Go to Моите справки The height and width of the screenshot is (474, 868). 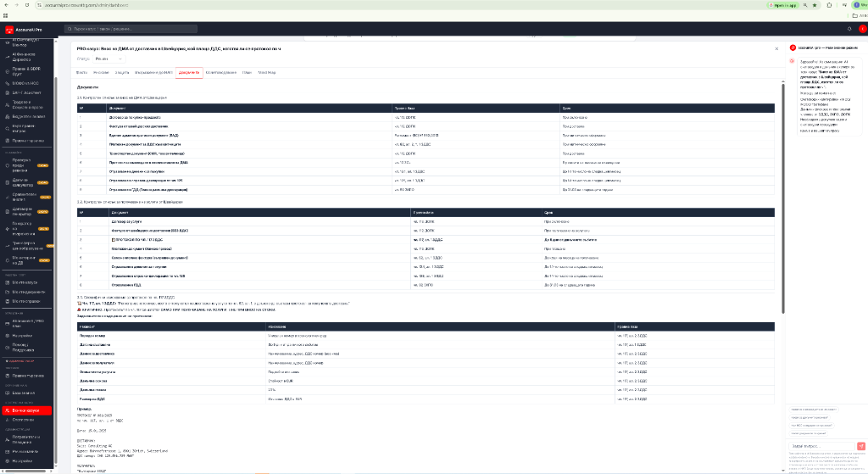pyautogui.click(x=25, y=301)
